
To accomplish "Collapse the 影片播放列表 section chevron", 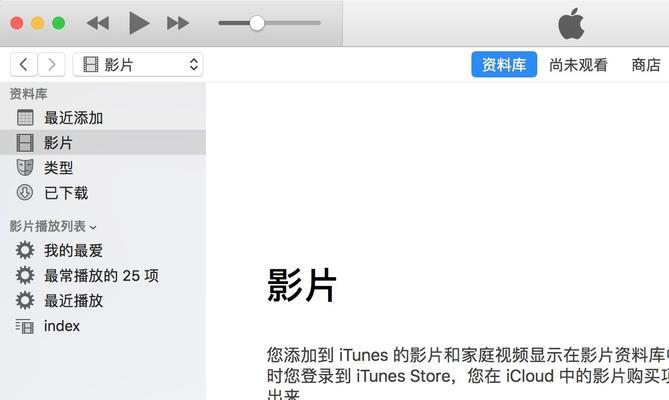I will pyautogui.click(x=93, y=227).
